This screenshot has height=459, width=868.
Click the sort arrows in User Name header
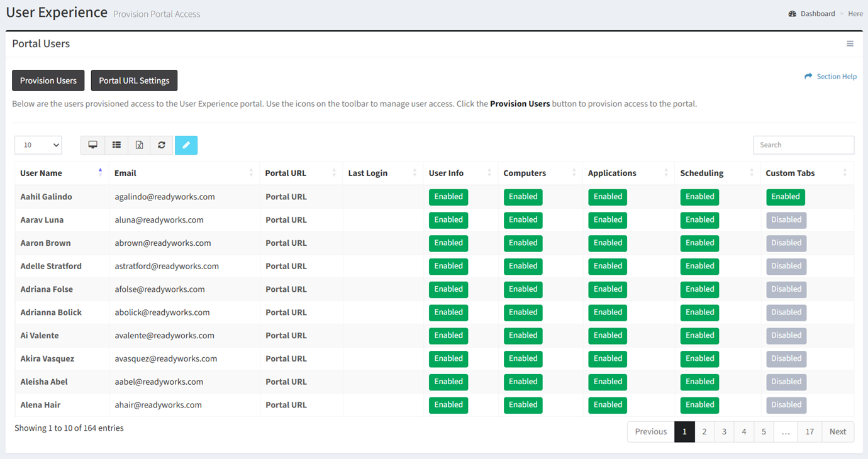100,173
